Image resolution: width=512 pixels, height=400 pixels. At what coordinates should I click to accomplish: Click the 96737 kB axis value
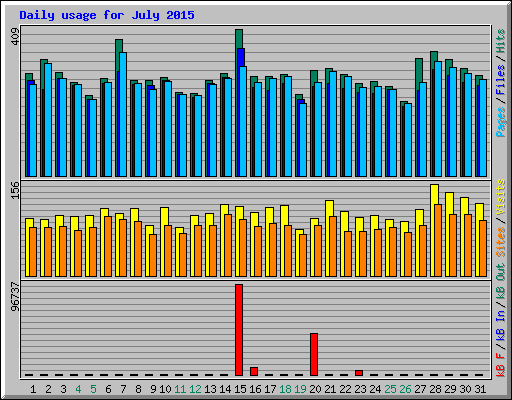coord(15,296)
